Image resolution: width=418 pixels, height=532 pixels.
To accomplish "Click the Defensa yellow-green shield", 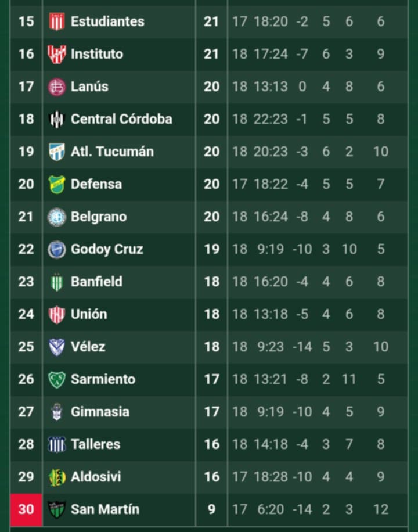I will 56,184.
